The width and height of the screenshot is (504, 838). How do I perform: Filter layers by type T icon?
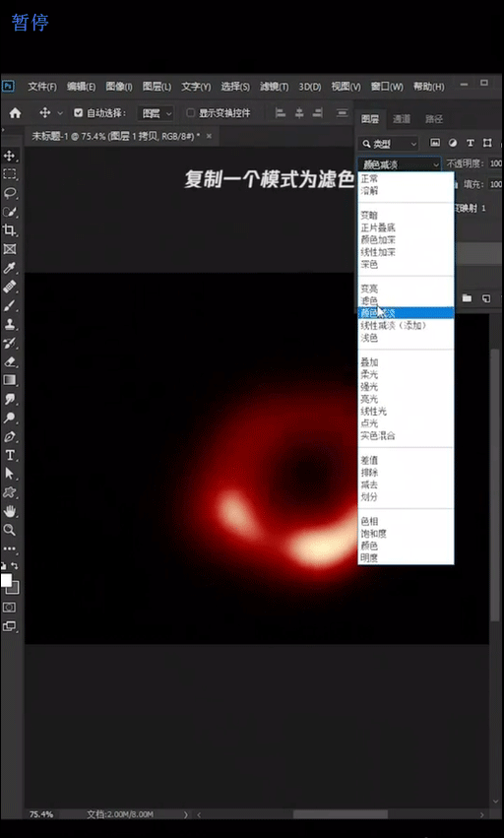pos(471,143)
